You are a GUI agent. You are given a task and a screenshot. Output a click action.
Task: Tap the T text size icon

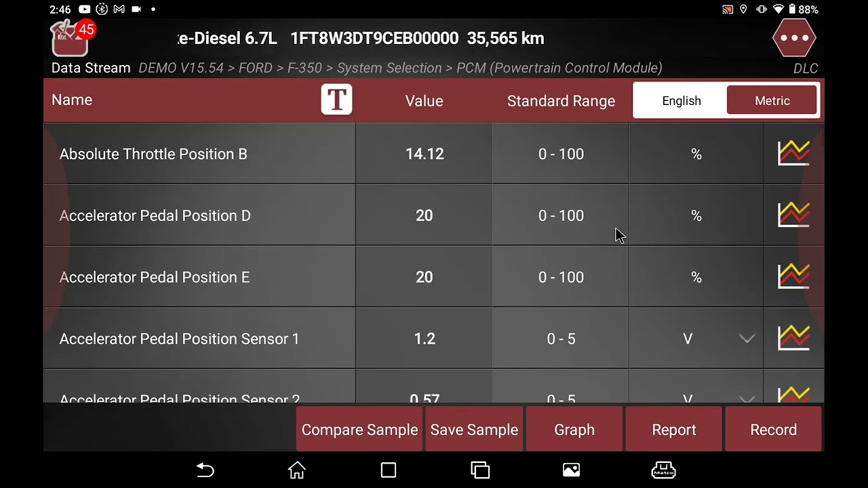click(x=336, y=100)
